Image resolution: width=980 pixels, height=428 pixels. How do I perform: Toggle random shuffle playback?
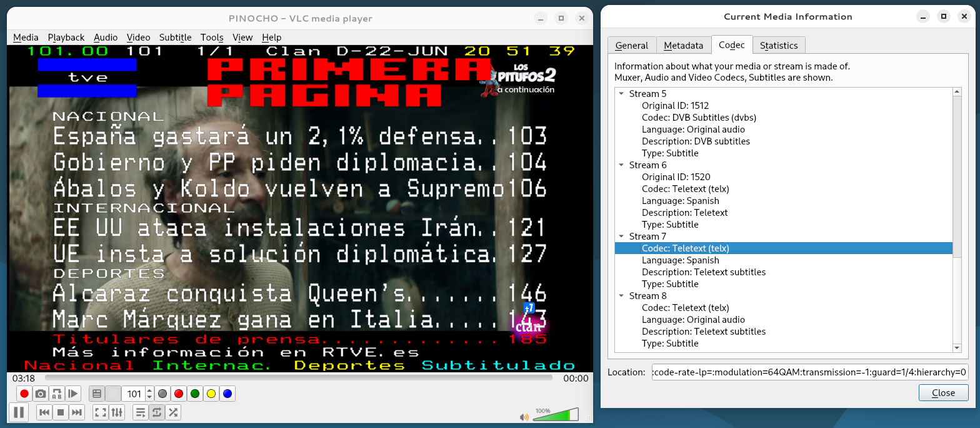click(173, 412)
